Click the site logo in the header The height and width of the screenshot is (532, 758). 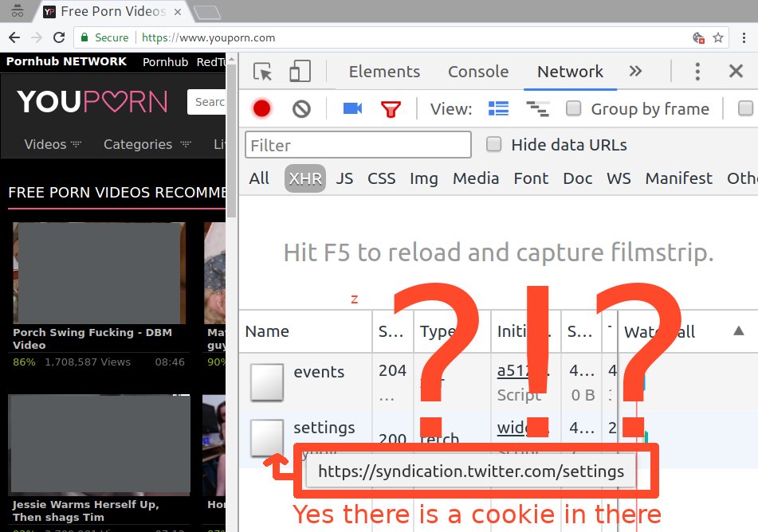coord(92,102)
